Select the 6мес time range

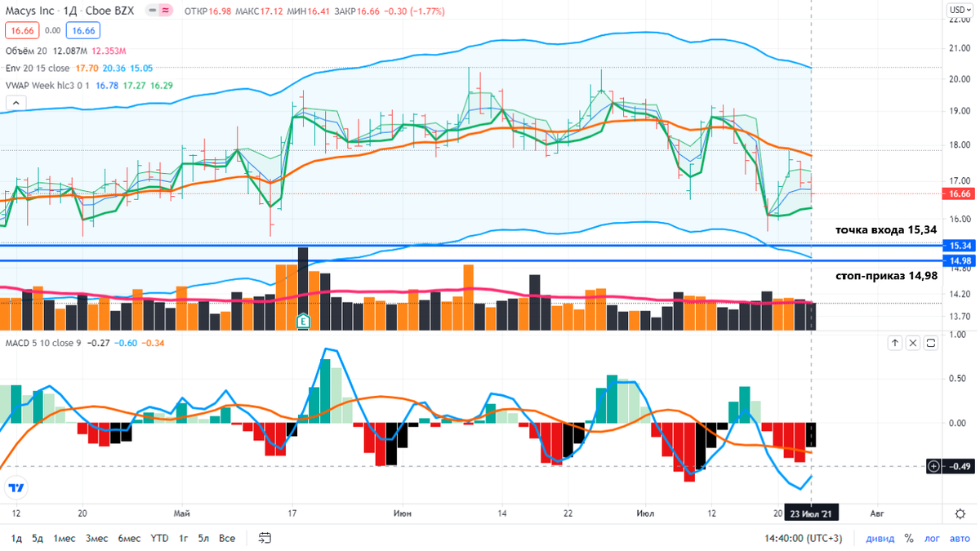click(x=129, y=538)
